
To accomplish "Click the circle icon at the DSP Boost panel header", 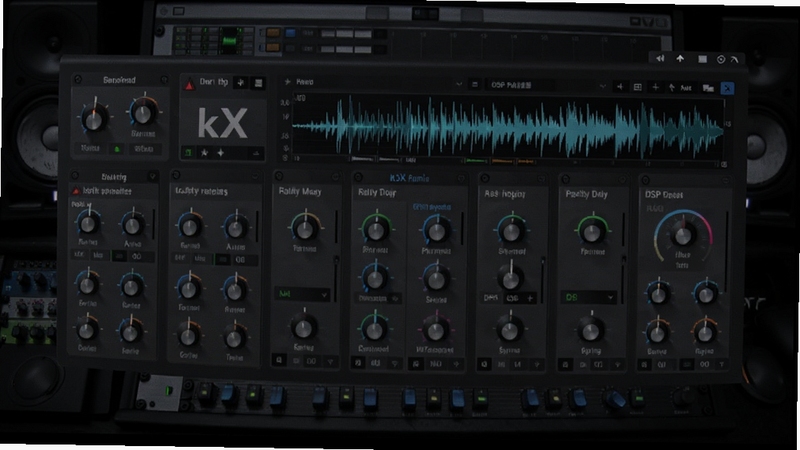I will (645, 180).
